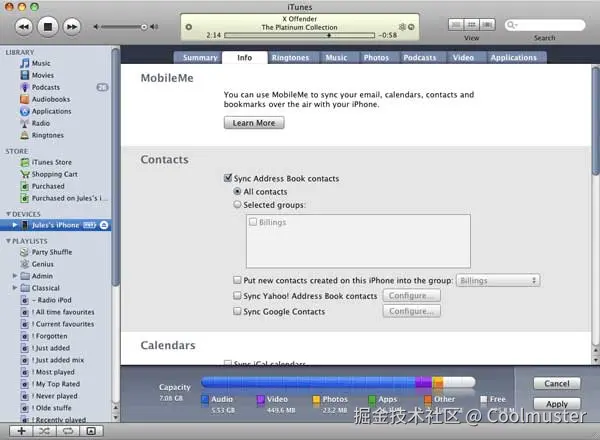Eject Jules's iPhone
Image resolution: width=600 pixels, height=440 pixels.
(x=104, y=225)
